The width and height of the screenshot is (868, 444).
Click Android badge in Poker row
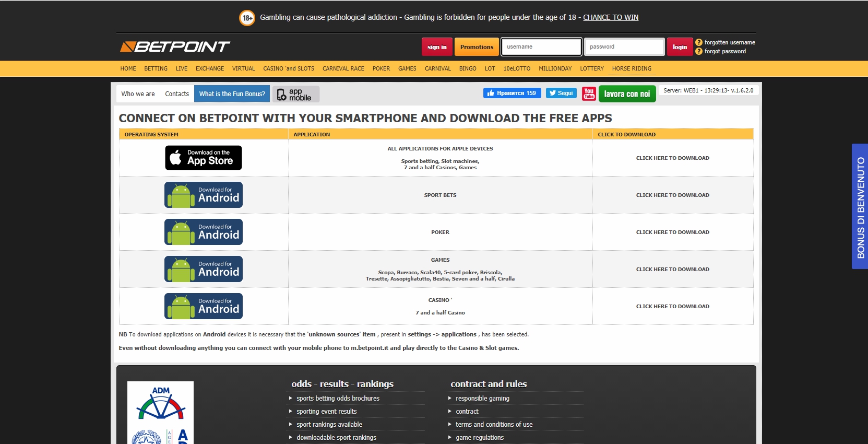(204, 232)
